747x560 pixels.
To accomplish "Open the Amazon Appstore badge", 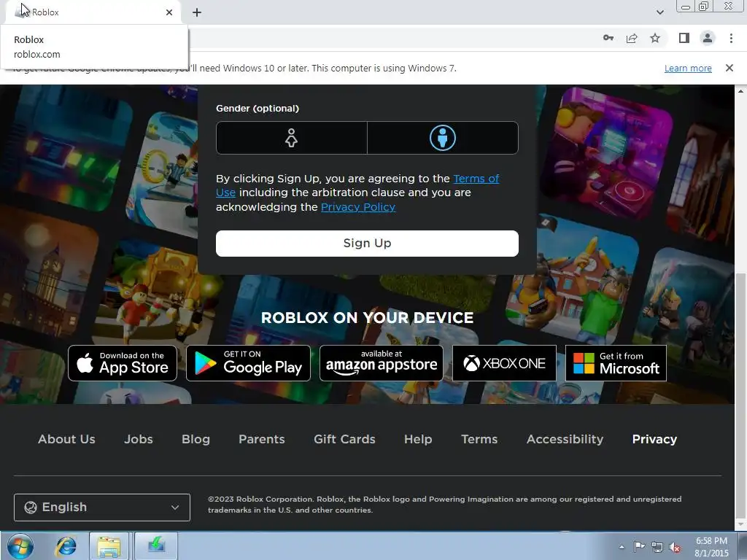I will click(x=381, y=363).
